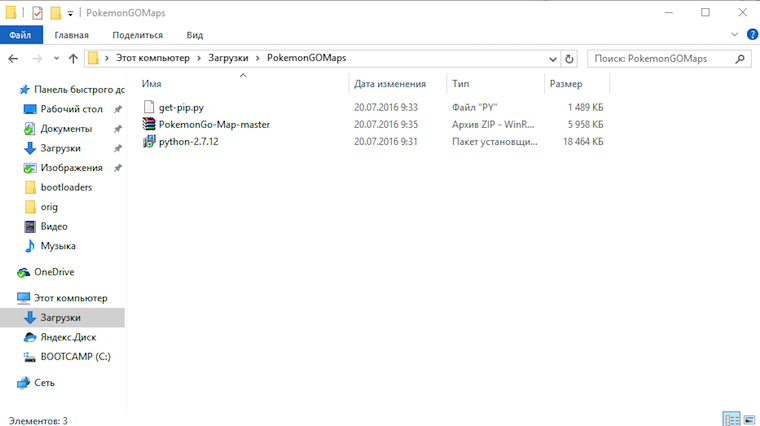Open orig folder in sidebar
This screenshot has height=426, width=760.
(49, 207)
